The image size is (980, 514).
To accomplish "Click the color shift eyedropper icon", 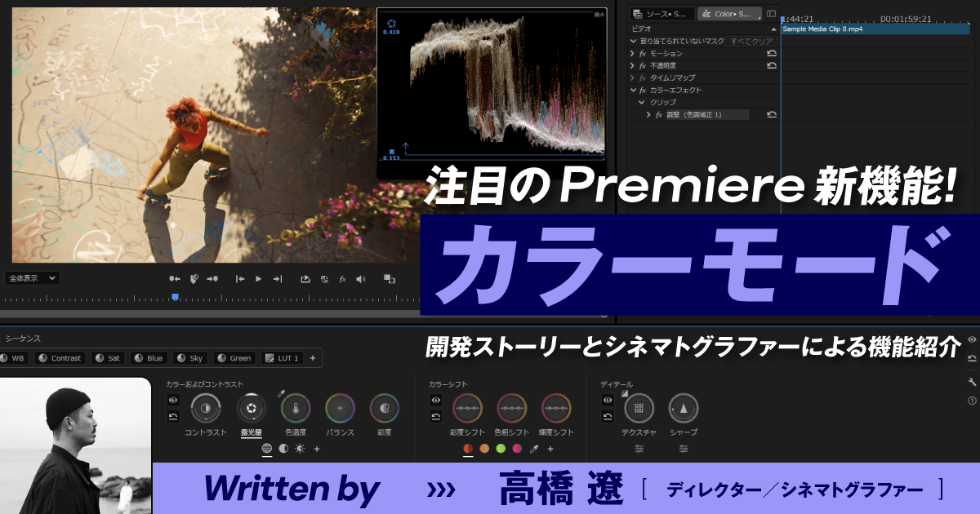I will pos(534,449).
